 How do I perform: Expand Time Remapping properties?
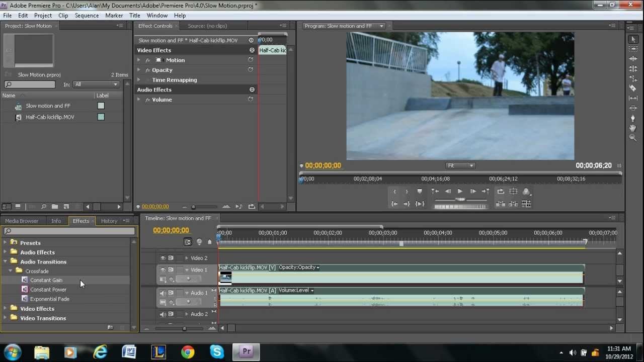139,80
